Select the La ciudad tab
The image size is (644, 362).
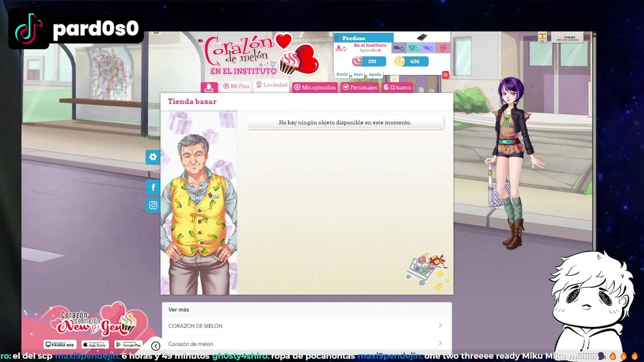coord(272,85)
